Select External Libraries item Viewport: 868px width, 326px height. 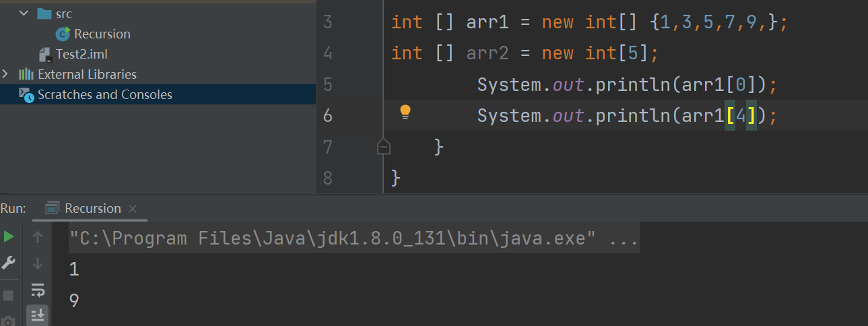87,74
